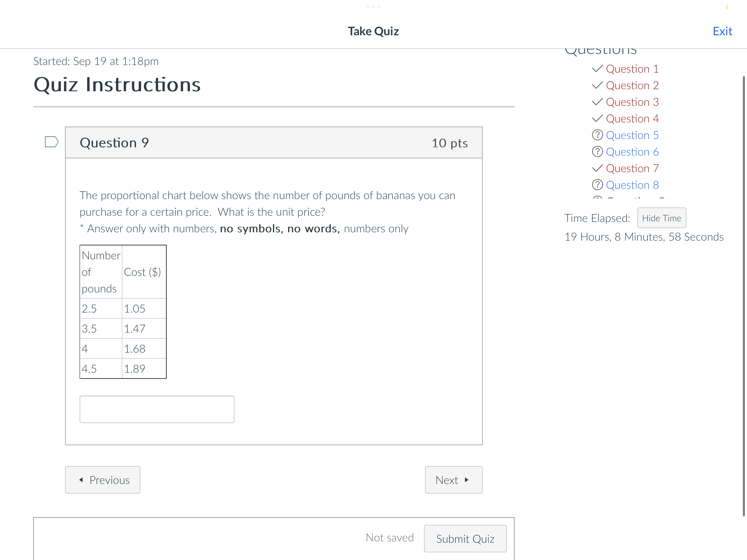This screenshot has width=747, height=560.
Task: Click the unanswered icon beside Question 8
Action: coord(597,185)
